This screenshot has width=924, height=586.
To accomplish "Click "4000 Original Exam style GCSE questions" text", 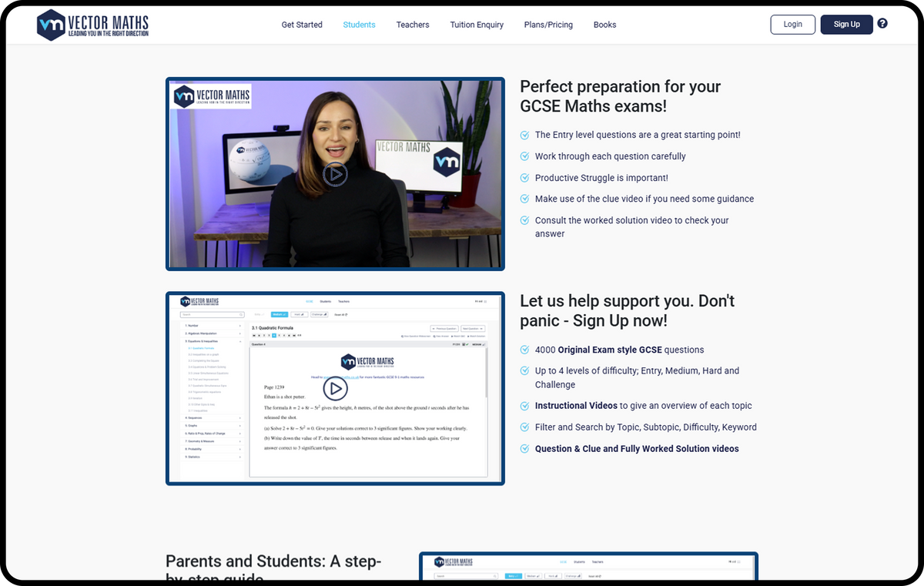I will tap(619, 350).
